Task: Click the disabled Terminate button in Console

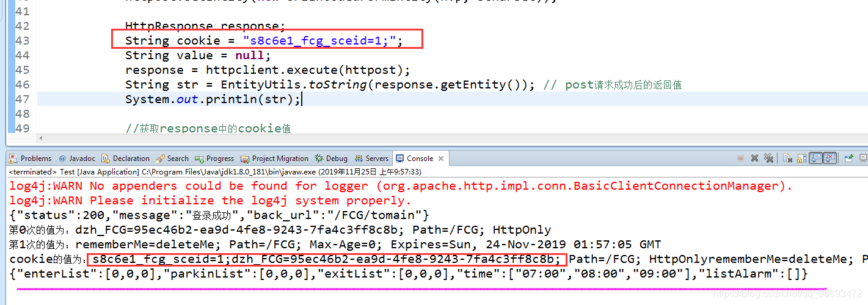Action: pos(740,158)
